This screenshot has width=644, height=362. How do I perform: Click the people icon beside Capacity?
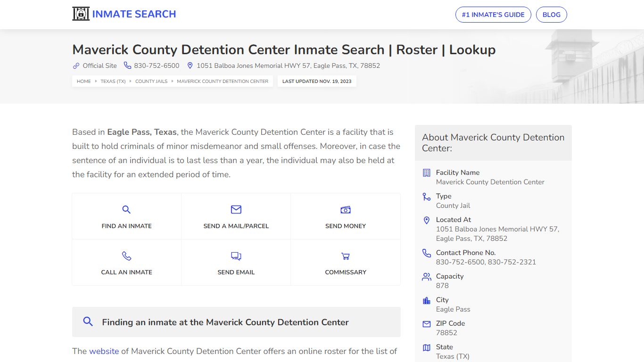427,277
